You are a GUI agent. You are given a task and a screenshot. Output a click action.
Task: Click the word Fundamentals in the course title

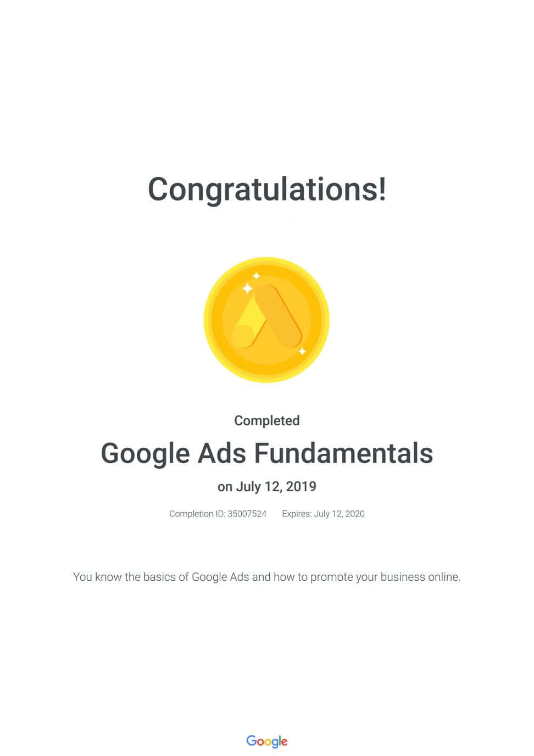coord(343,454)
